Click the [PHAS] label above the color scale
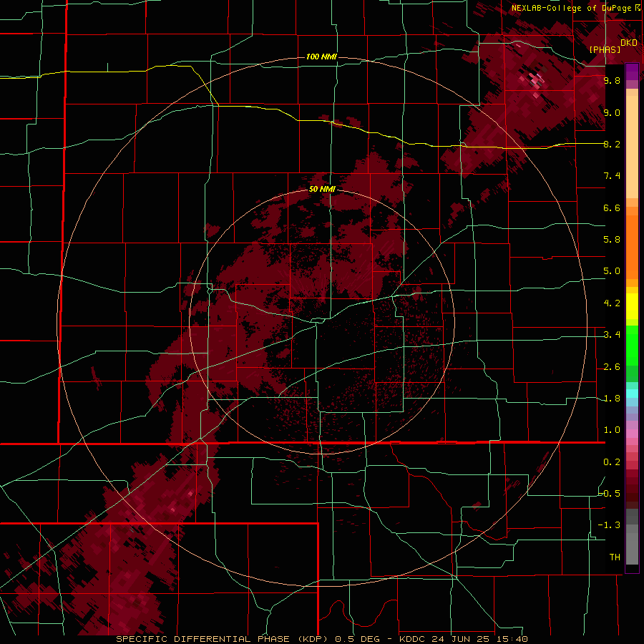The height and width of the screenshot is (644, 644). (605, 50)
